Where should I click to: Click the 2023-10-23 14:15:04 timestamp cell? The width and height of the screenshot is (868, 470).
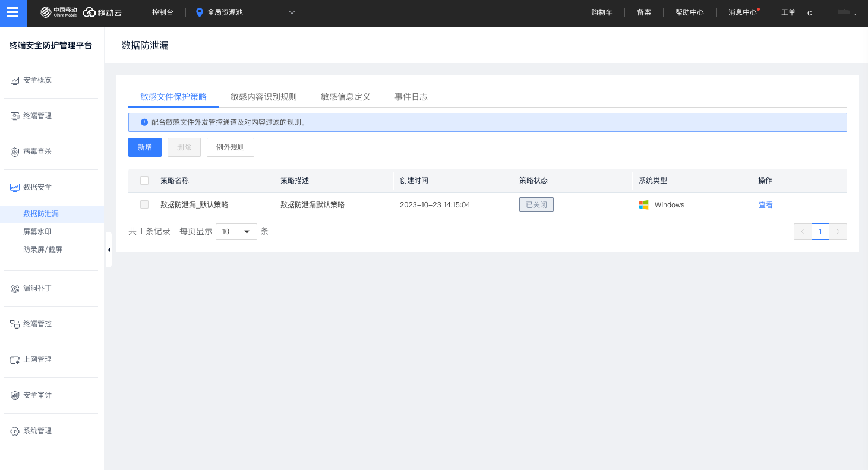(435, 205)
